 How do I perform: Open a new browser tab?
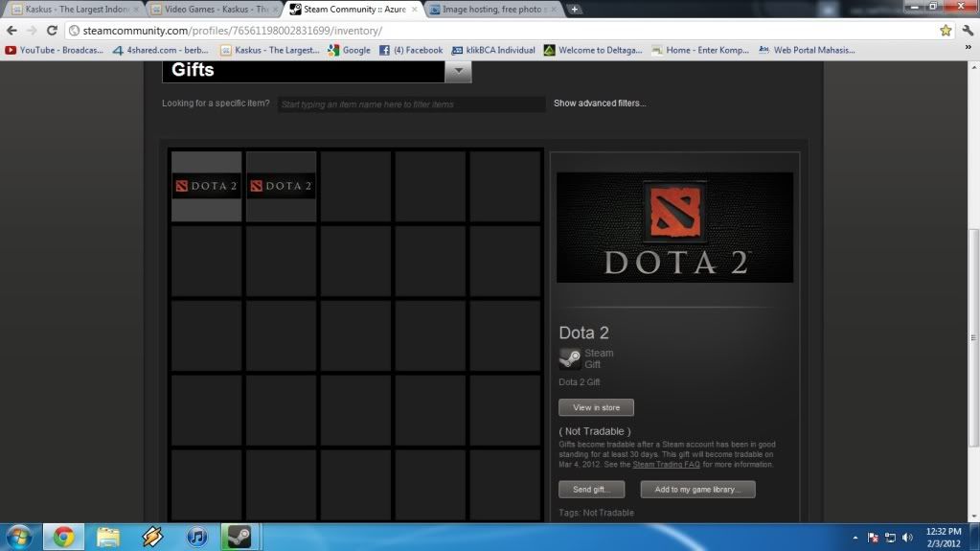click(575, 10)
